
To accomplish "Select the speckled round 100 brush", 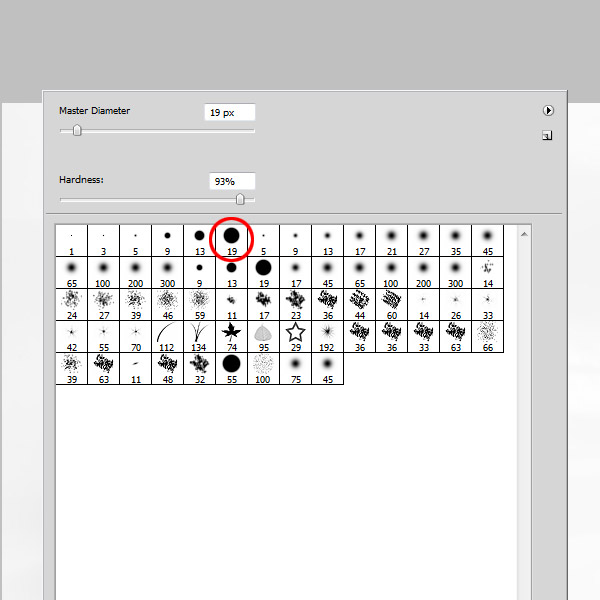I will pyautogui.click(x=263, y=369).
